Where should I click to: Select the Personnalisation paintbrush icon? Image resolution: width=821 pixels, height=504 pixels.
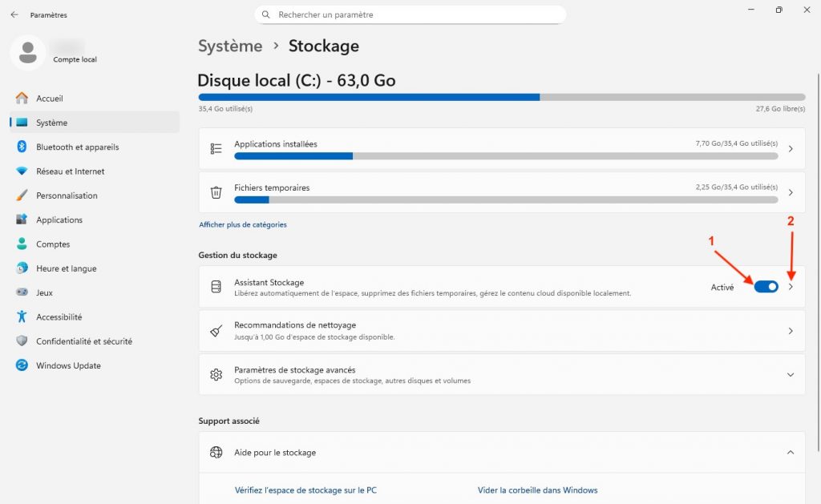[x=22, y=196]
